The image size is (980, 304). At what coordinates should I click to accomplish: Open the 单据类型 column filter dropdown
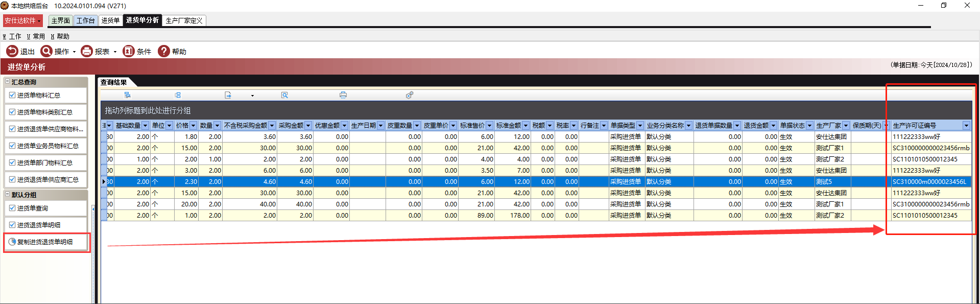point(640,126)
